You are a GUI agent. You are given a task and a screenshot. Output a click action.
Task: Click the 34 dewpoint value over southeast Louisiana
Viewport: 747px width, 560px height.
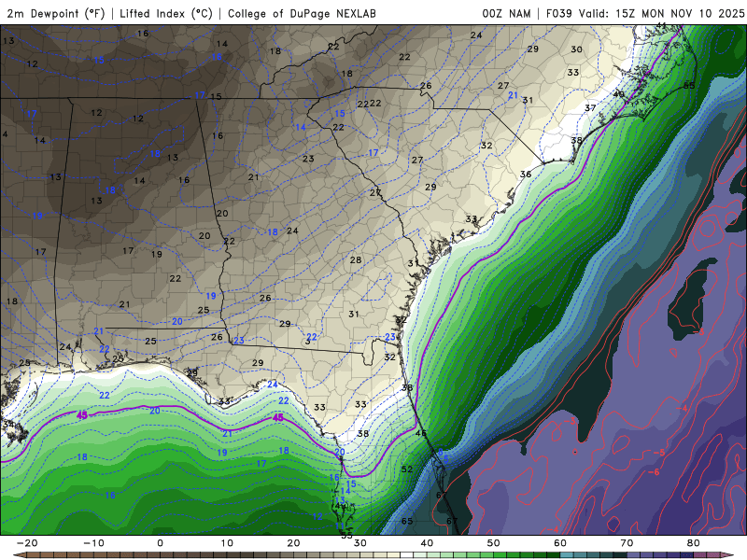[8, 424]
